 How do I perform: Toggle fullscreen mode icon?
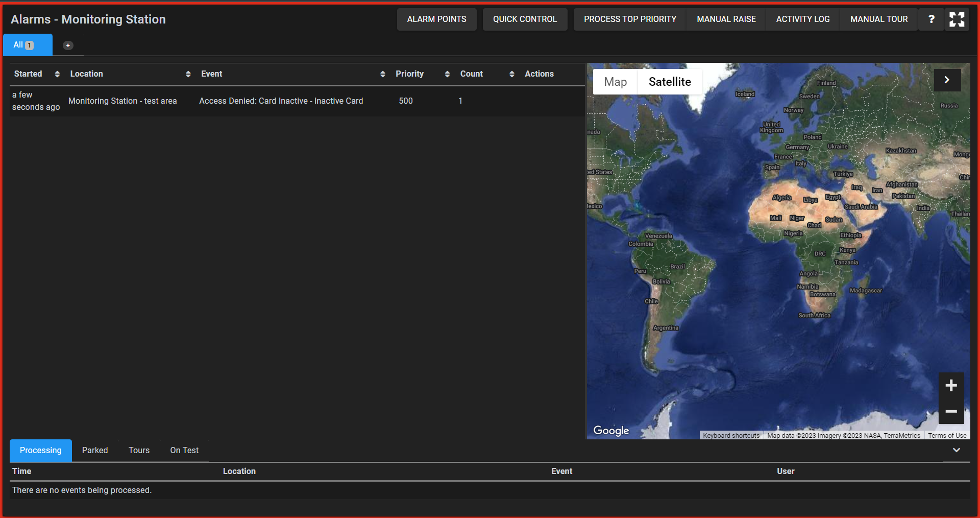(x=957, y=19)
